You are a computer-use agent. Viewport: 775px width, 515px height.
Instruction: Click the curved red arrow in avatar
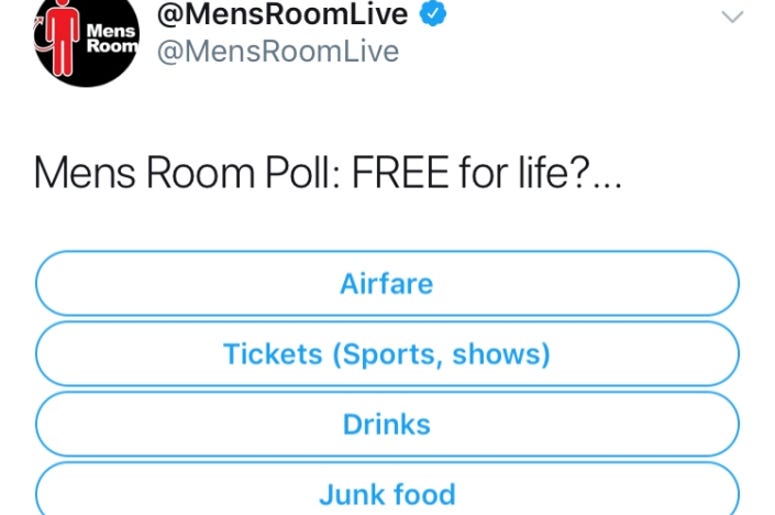tap(40, 35)
